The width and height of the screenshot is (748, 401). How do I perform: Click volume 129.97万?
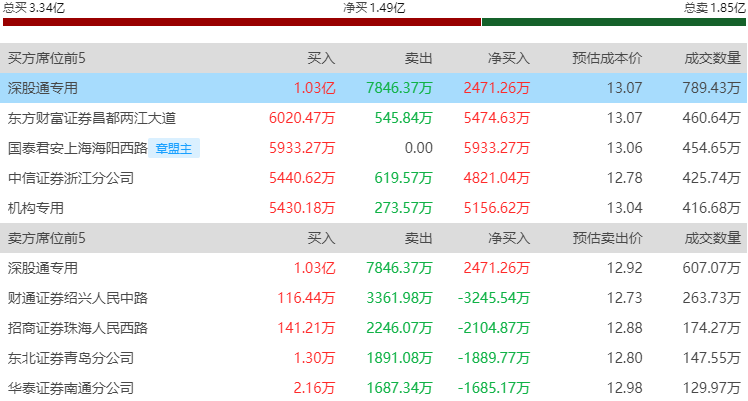[x=711, y=388]
